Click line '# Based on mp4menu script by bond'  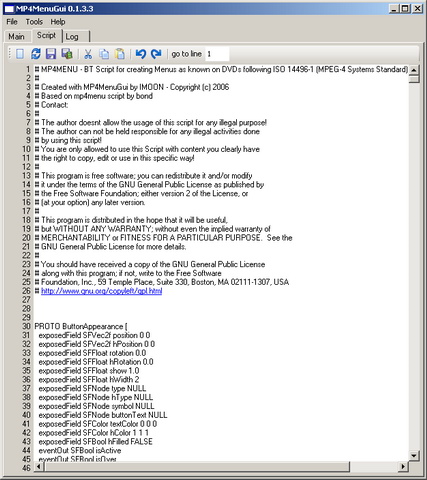[94, 96]
